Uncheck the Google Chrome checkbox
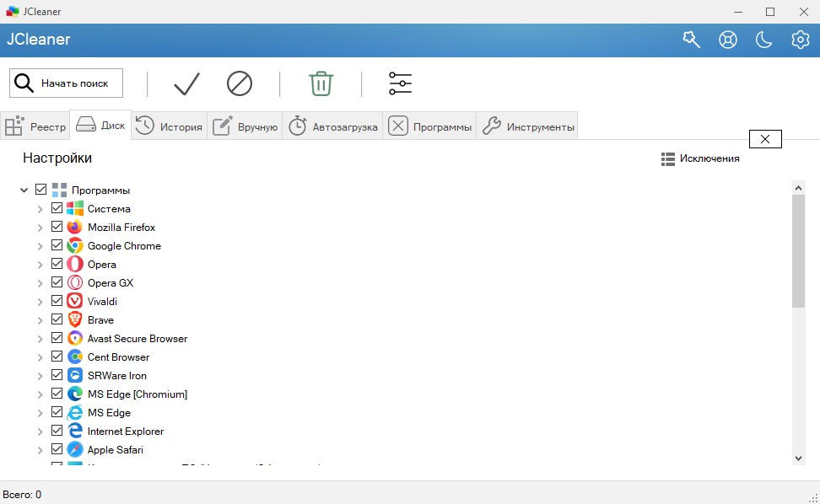The height and width of the screenshot is (504, 820). [57, 245]
